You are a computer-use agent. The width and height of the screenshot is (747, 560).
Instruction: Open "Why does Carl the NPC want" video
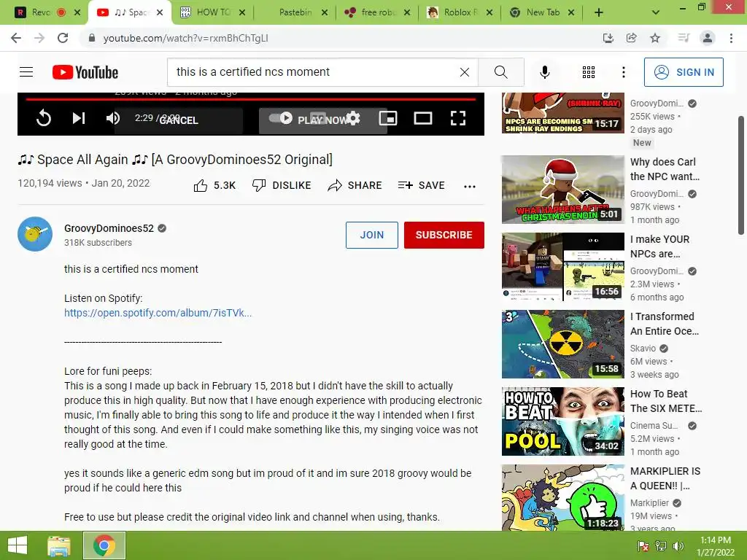click(665, 169)
